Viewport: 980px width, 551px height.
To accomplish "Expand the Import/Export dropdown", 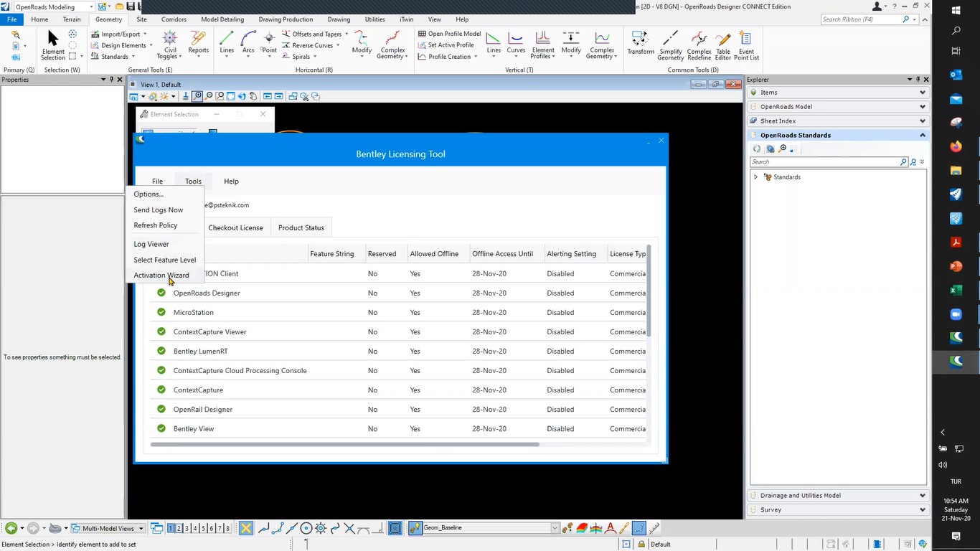I will (119, 34).
